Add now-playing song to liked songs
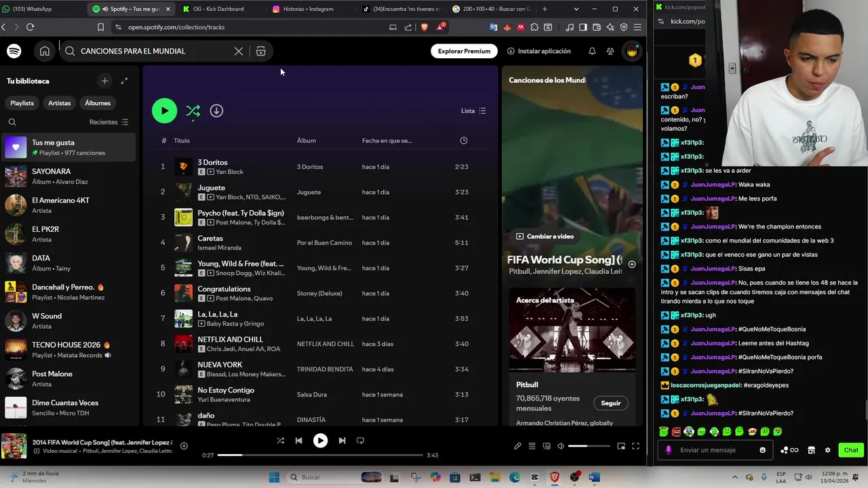 (x=184, y=446)
